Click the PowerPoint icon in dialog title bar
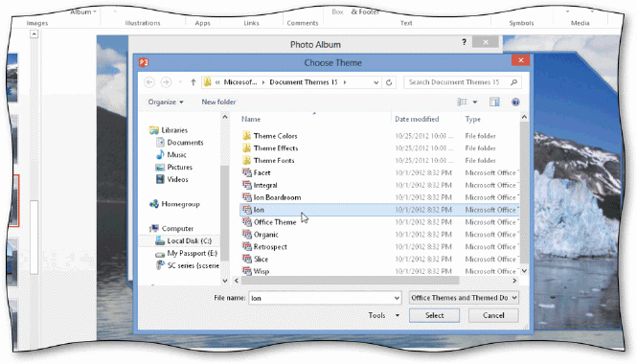The height and width of the screenshot is (364, 637). click(144, 62)
